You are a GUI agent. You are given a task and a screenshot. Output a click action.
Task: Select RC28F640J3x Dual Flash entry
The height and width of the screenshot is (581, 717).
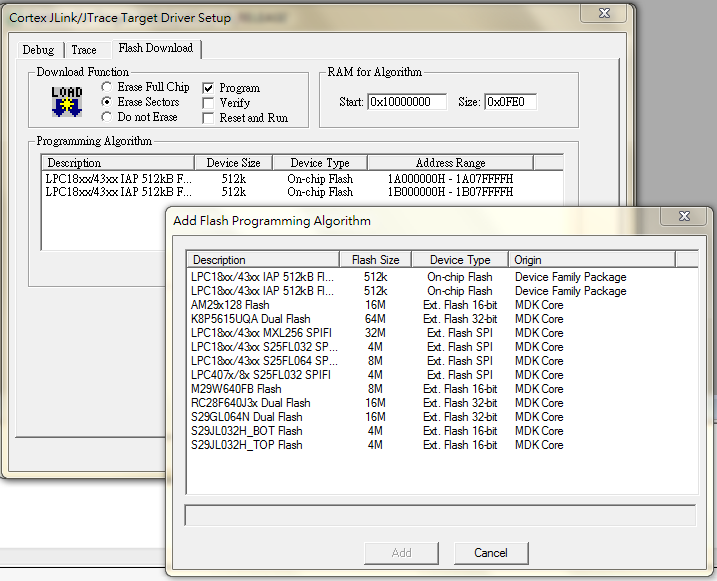coord(442,403)
